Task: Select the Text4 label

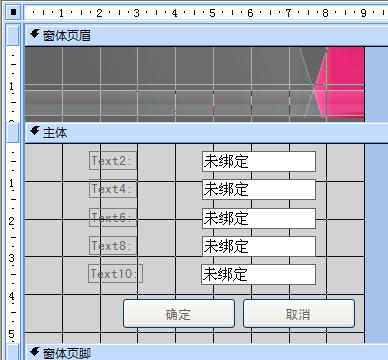Action: pos(113,189)
